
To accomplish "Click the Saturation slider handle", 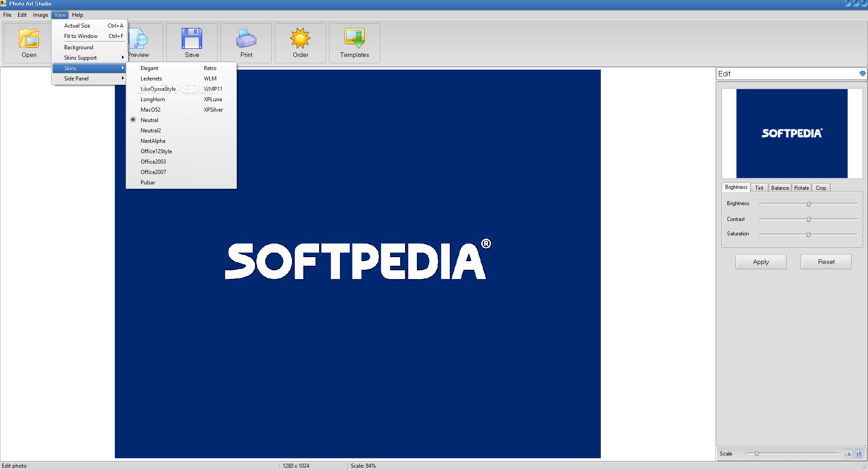I will point(808,235).
